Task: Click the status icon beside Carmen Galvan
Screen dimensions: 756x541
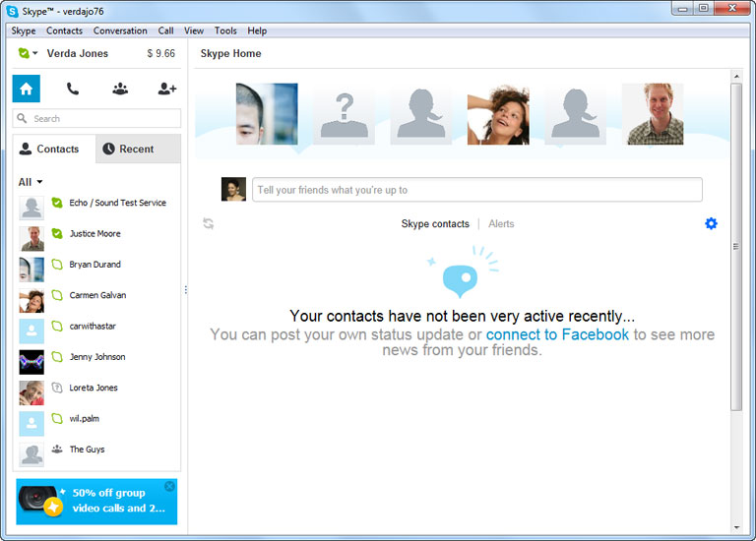Action: (57, 295)
